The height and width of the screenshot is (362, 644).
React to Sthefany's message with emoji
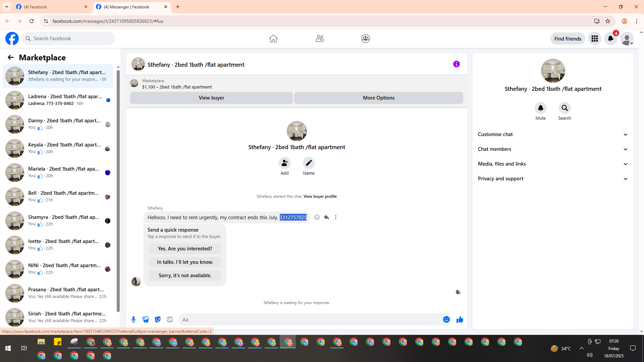(317, 217)
